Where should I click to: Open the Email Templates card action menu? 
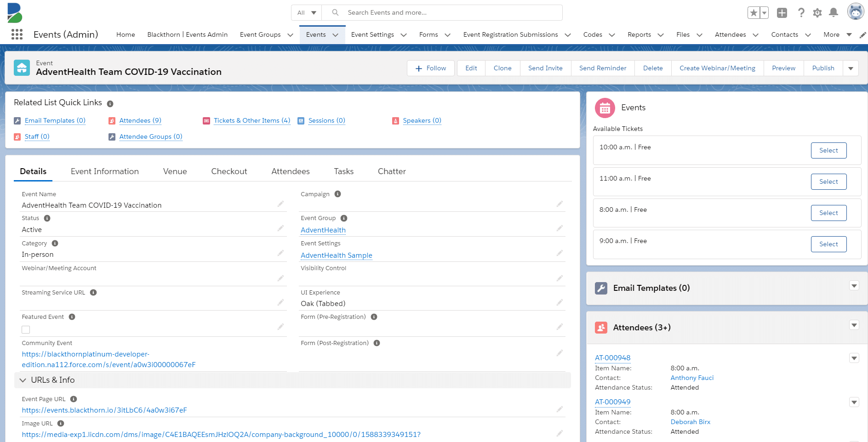click(854, 286)
